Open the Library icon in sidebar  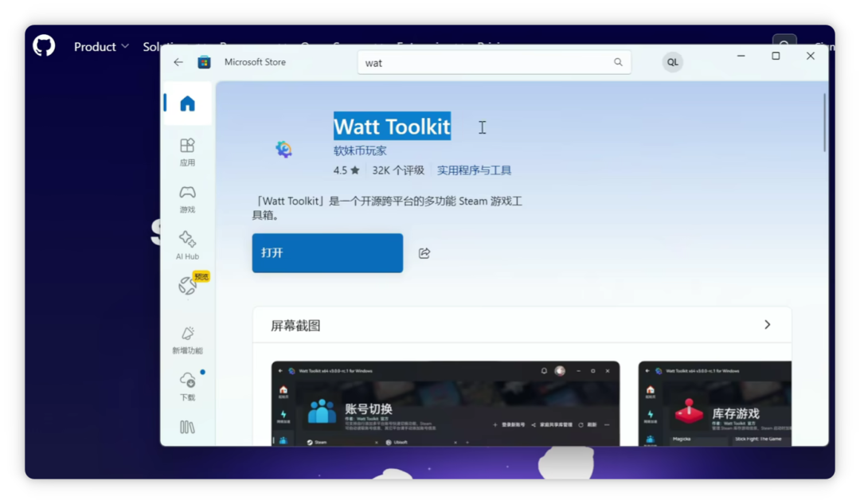point(187,428)
